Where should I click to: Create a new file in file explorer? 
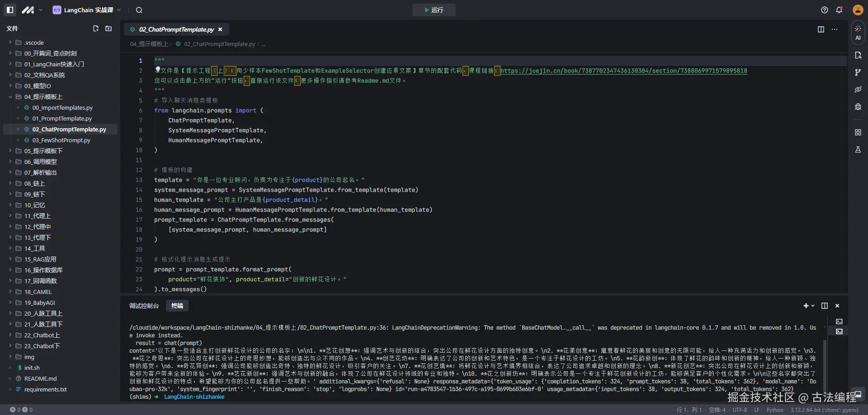(x=96, y=28)
